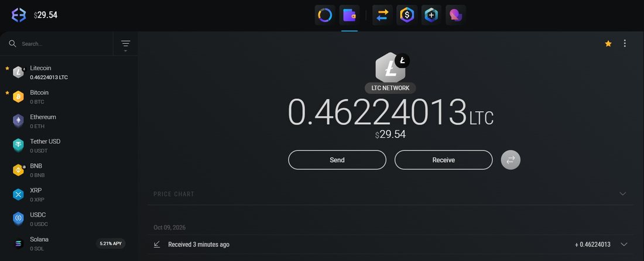Click the round exchange swap button
Image resolution: width=644 pixels, height=261 pixels.
tap(511, 160)
